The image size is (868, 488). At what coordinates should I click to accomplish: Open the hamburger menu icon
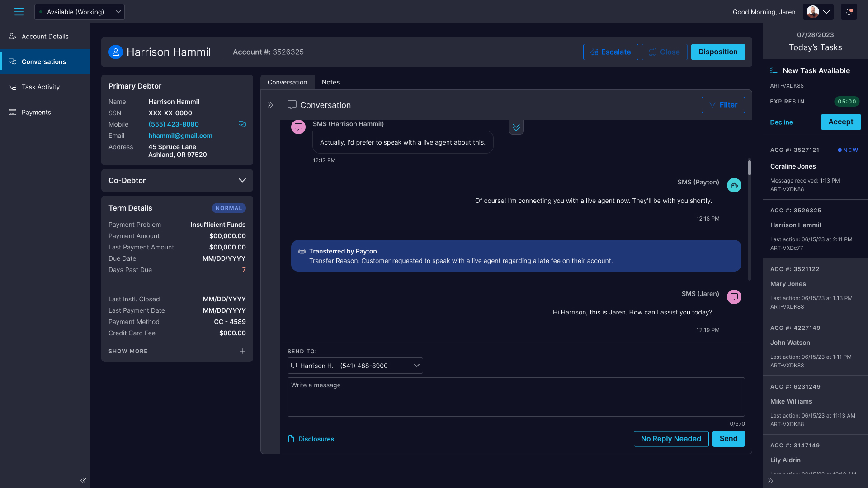point(19,12)
